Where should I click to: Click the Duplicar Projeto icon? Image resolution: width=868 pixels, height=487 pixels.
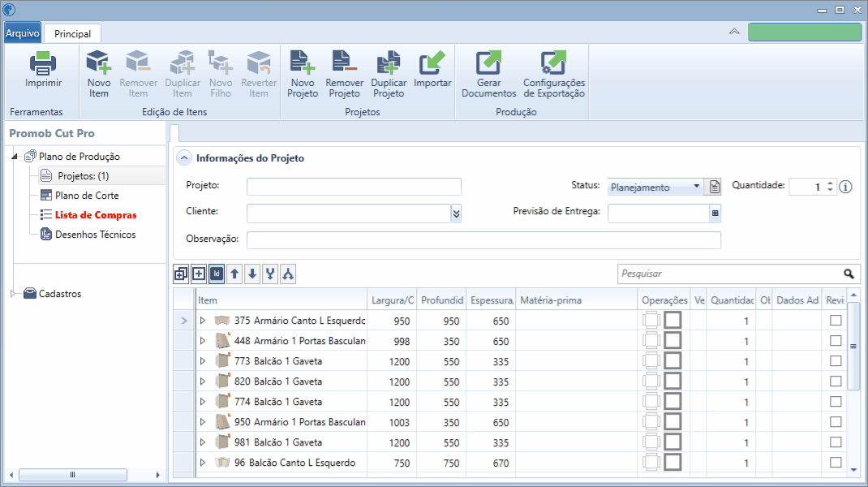click(388, 62)
